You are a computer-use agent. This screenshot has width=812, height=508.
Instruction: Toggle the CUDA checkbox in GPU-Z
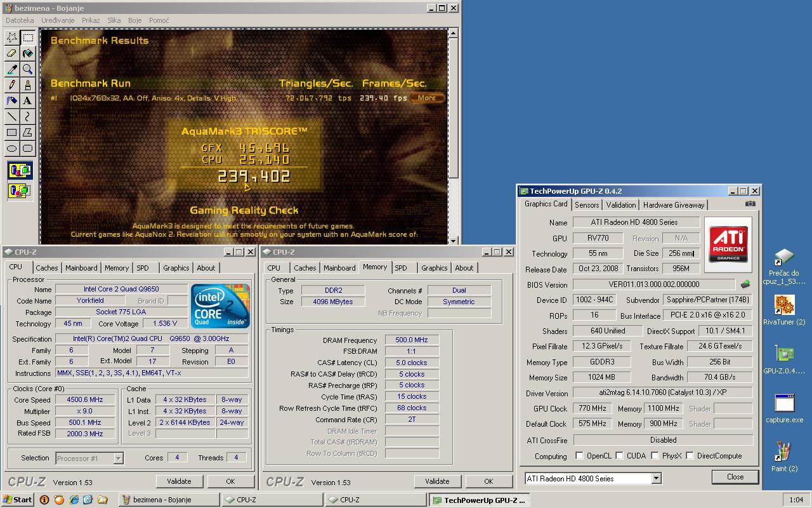[x=619, y=456]
